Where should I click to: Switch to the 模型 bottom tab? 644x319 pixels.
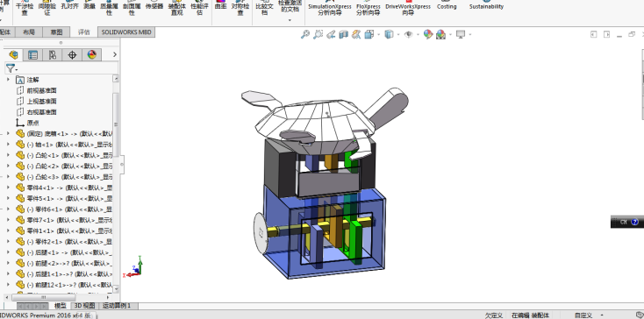click(61, 306)
